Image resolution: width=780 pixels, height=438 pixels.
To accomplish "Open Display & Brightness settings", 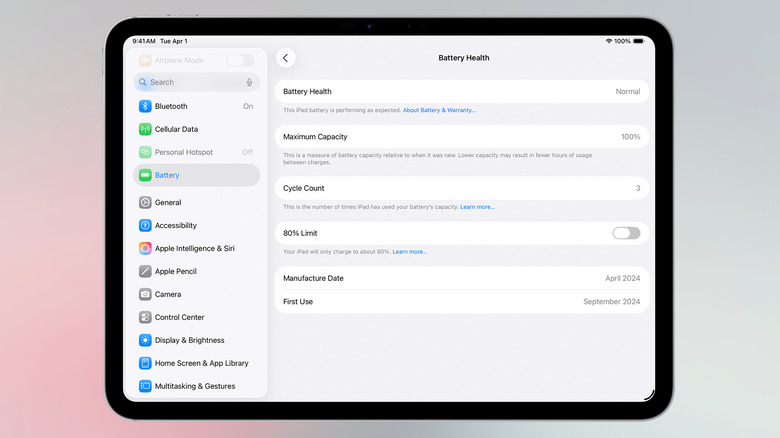I will click(196, 340).
